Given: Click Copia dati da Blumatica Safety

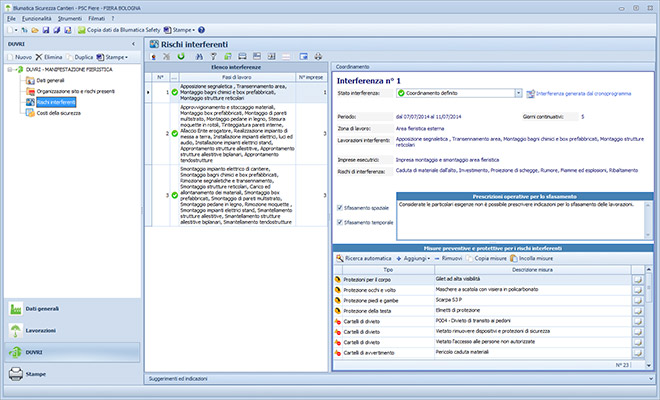Looking at the screenshot, I should (x=119, y=30).
